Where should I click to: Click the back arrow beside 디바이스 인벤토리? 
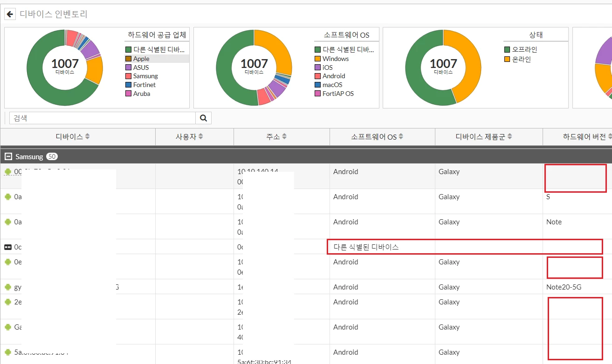pyautogui.click(x=10, y=14)
